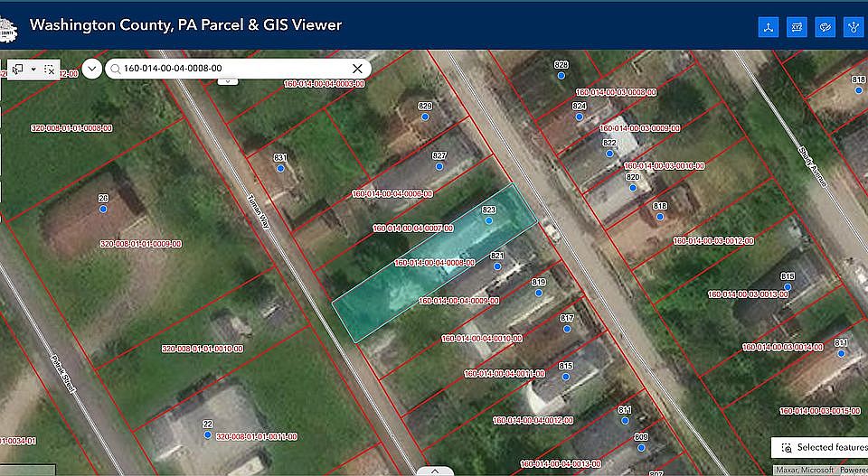Expand the bottom attribute table panel
Viewport: 868px width, 476px height.
435,470
